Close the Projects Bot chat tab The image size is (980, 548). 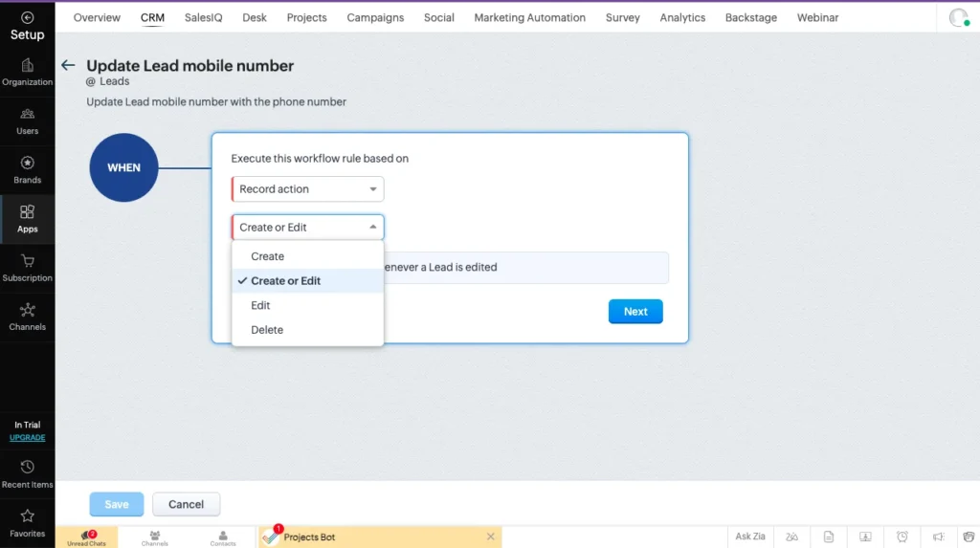point(491,537)
